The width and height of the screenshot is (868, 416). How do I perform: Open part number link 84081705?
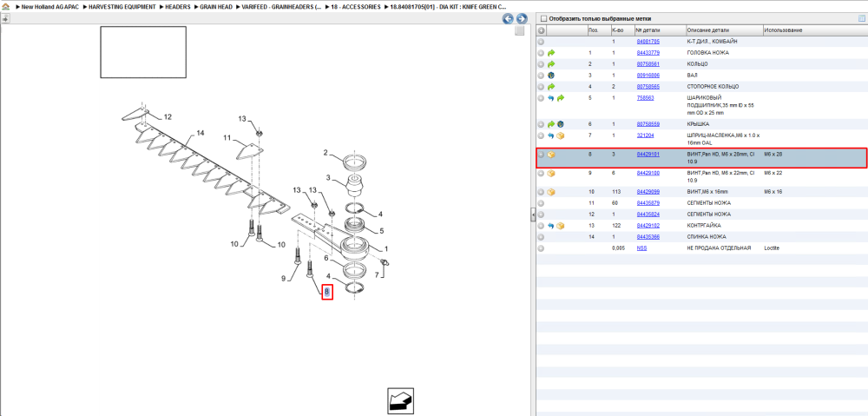point(648,42)
